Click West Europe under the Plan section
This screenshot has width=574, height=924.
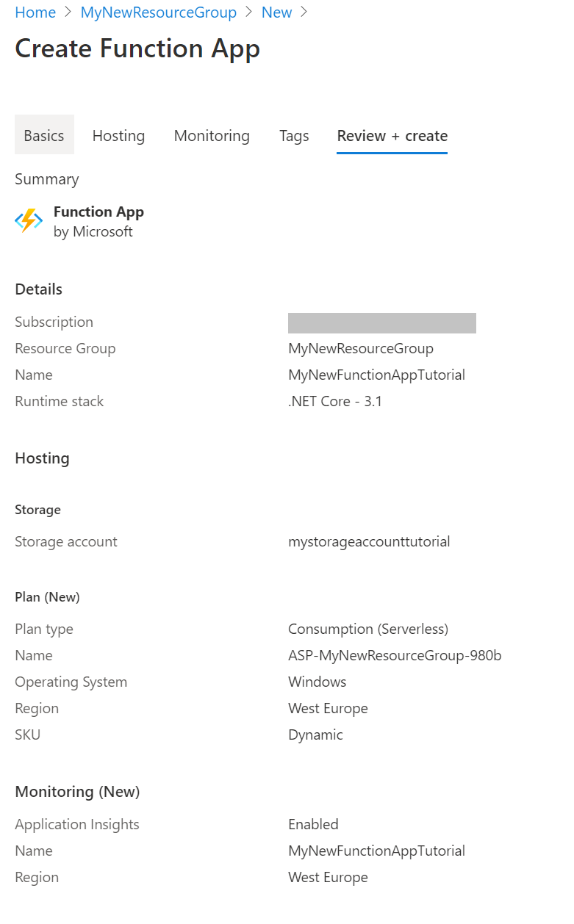(x=328, y=708)
